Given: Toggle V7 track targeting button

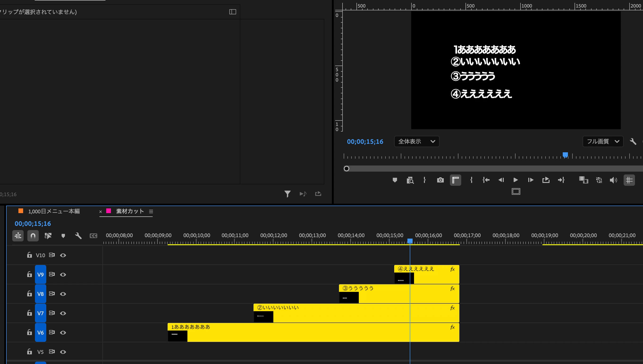Looking at the screenshot, I should click(x=41, y=313).
